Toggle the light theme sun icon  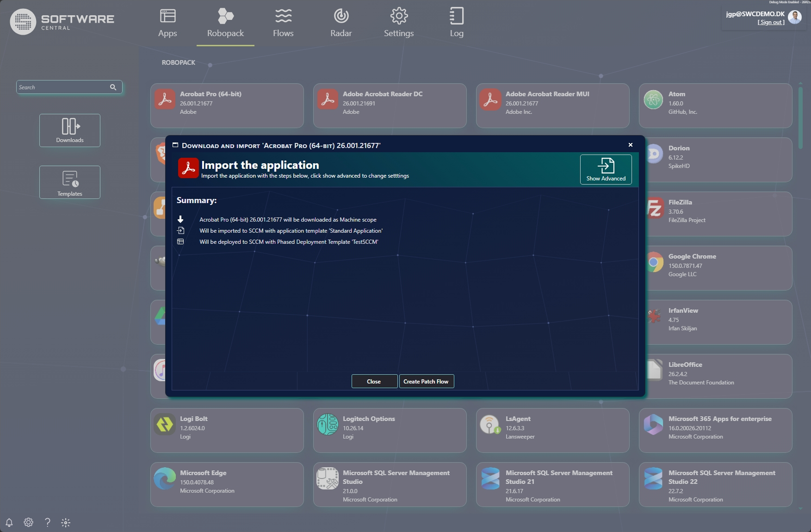(x=66, y=522)
